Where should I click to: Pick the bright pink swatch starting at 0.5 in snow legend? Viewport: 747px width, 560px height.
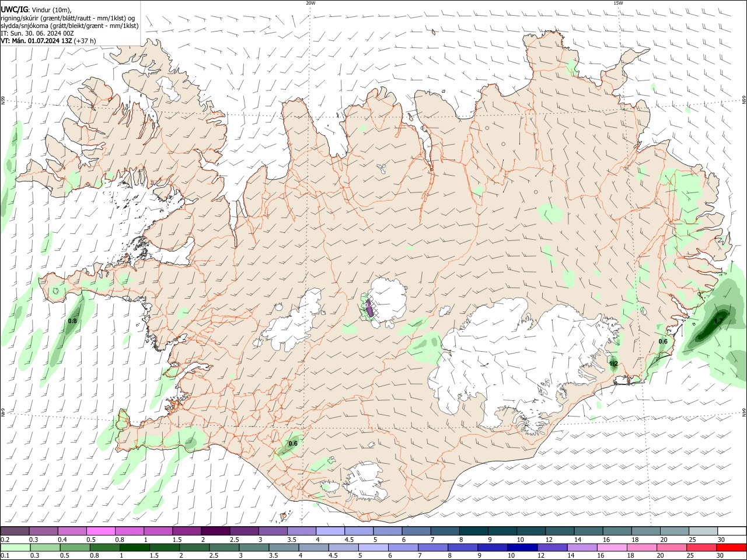[x=100, y=531]
